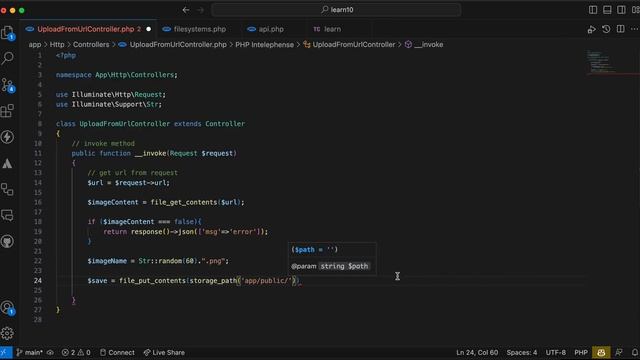Click Ln 24, Col 60 cursor position
Image resolution: width=640 pixels, height=360 pixels.
(x=477, y=353)
